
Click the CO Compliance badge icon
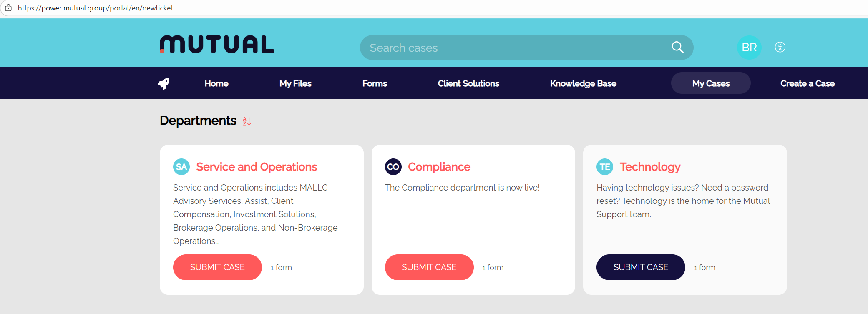(393, 167)
